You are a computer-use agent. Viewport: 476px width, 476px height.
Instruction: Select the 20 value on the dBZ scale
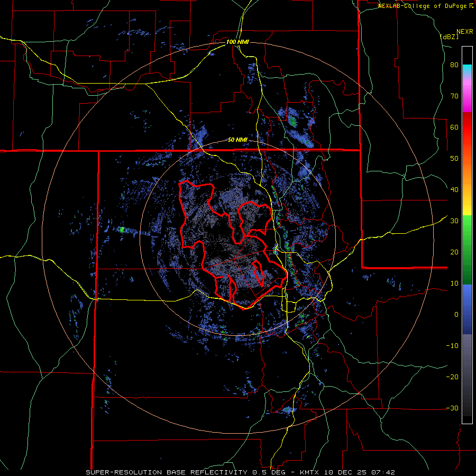pos(454,252)
